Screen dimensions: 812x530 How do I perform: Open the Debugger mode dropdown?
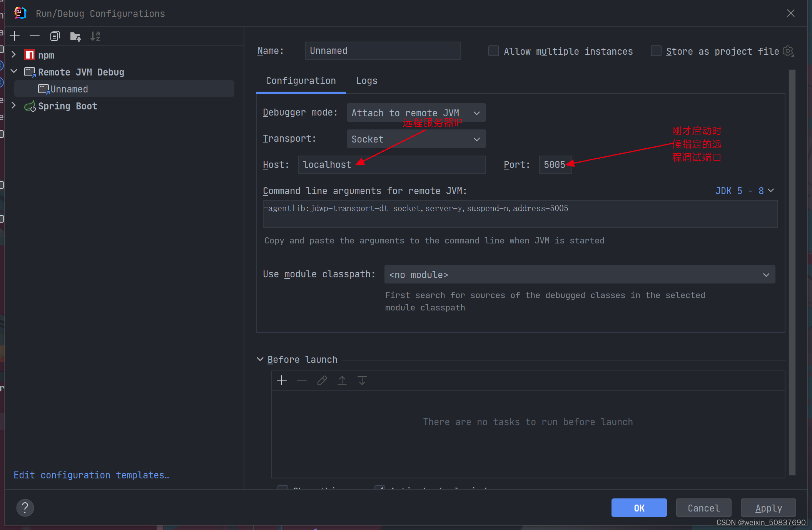coord(414,112)
